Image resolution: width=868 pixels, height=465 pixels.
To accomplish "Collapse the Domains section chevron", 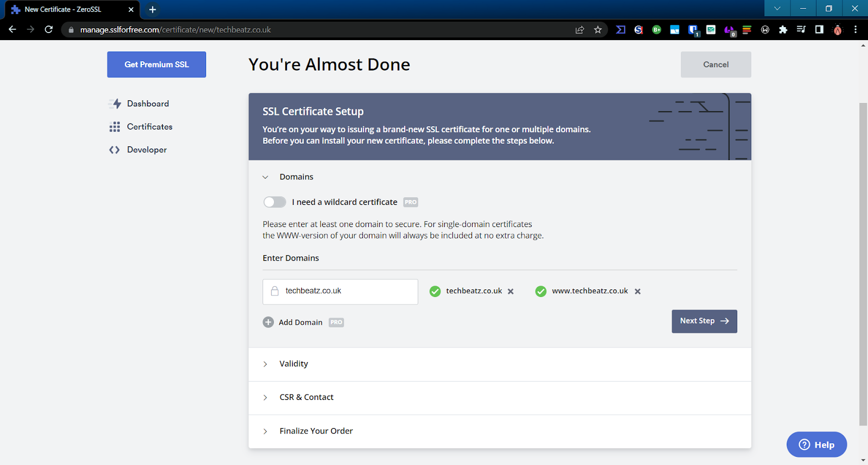I will (265, 177).
